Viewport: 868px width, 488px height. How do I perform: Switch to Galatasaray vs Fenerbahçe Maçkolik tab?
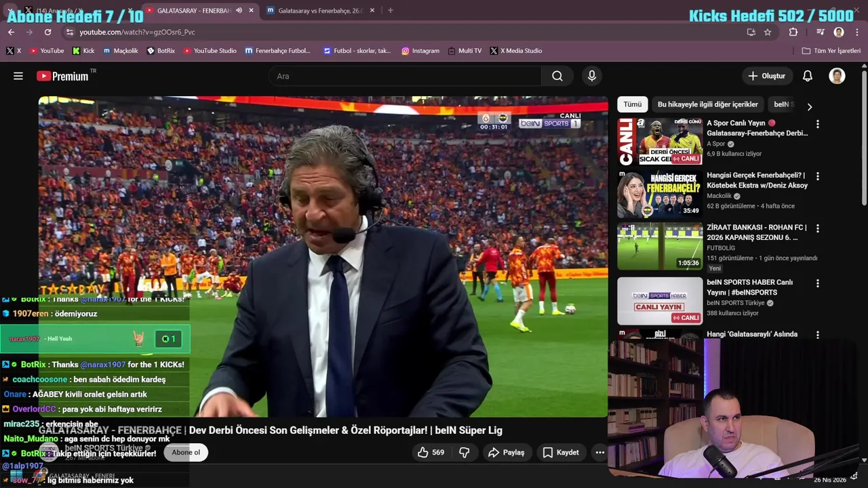[319, 10]
